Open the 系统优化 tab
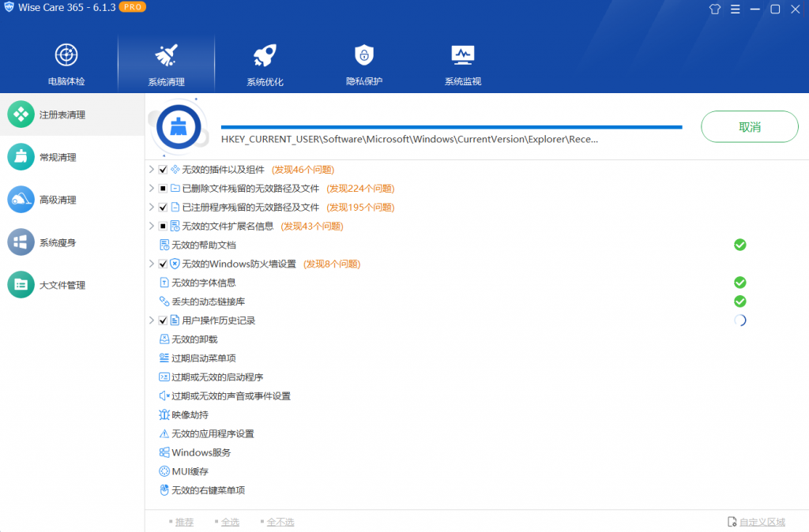This screenshot has height=532, width=809. 265,65
